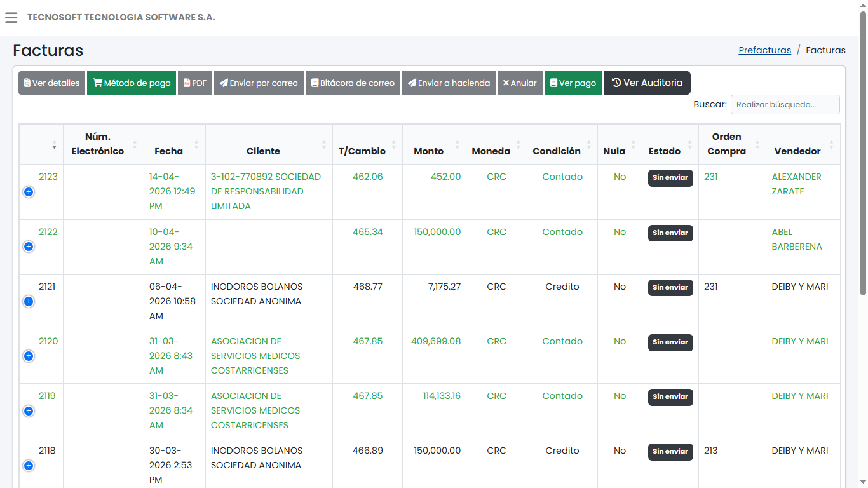This screenshot has height=488, width=868.
Task: Expand details for invoice 2120
Action: tap(28, 356)
